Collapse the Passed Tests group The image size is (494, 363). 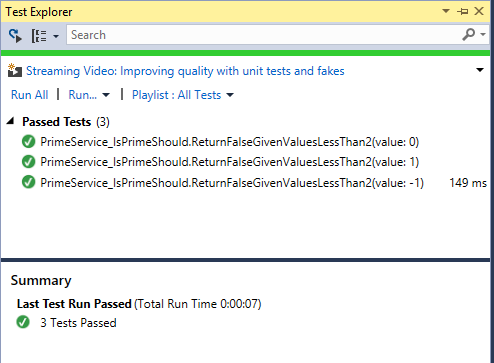click(11, 121)
